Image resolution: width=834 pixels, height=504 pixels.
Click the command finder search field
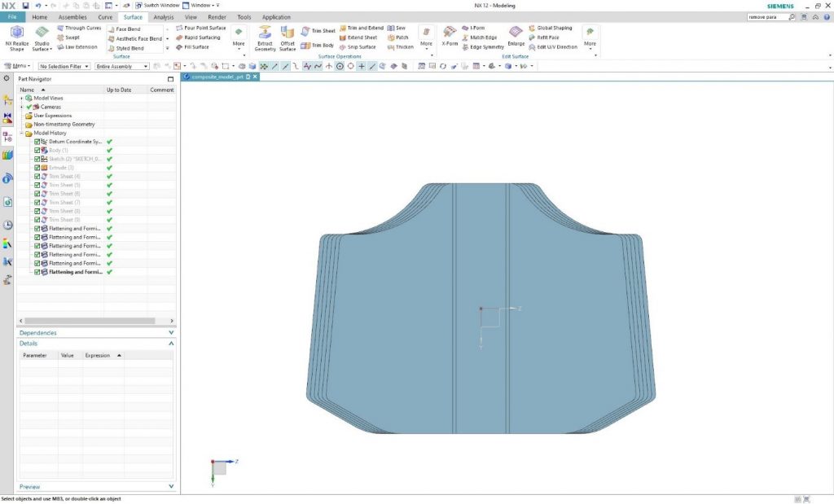[x=766, y=17]
